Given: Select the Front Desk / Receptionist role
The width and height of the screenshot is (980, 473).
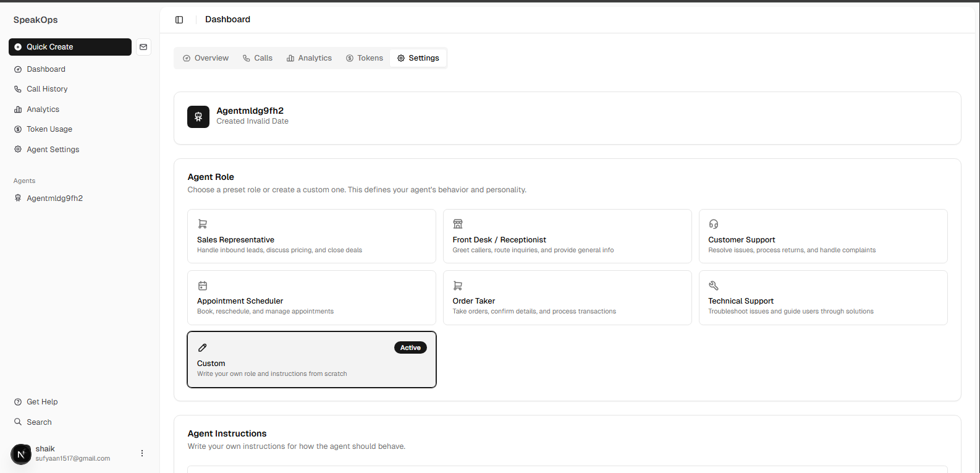Looking at the screenshot, I should click(567, 236).
